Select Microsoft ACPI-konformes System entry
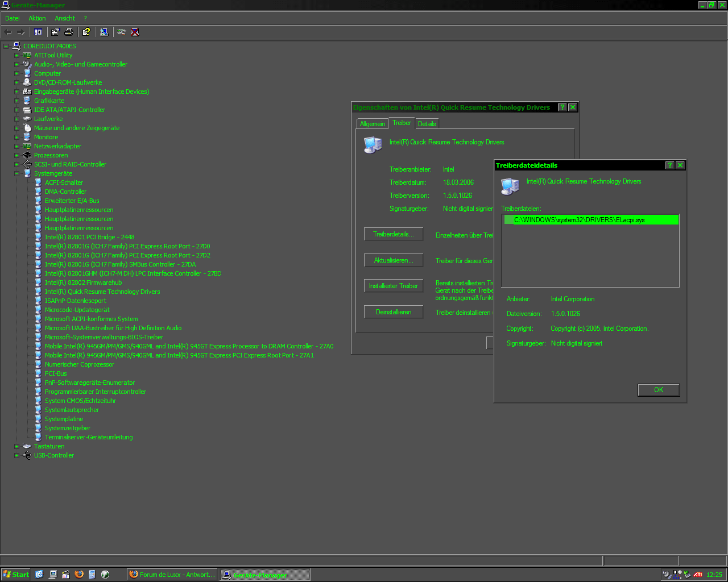This screenshot has width=728, height=582. coord(91,319)
